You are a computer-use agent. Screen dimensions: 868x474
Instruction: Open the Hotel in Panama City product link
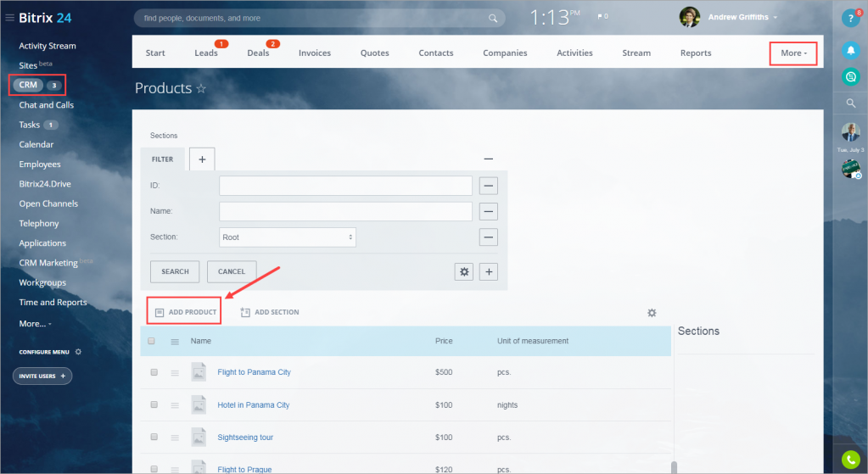point(254,404)
